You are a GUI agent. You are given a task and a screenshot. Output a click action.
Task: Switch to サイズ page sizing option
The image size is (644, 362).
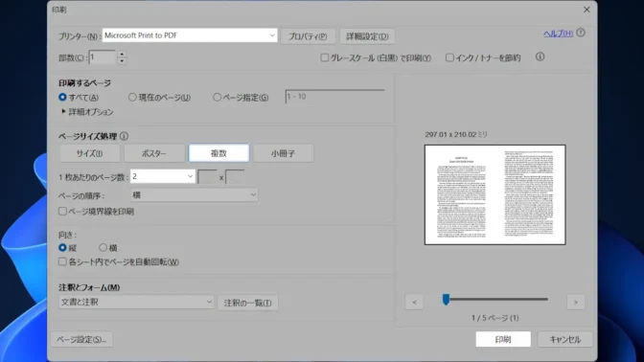click(89, 153)
